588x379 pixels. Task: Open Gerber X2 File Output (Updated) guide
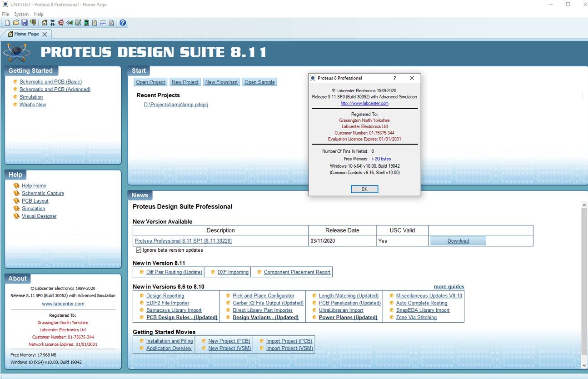[268, 303]
